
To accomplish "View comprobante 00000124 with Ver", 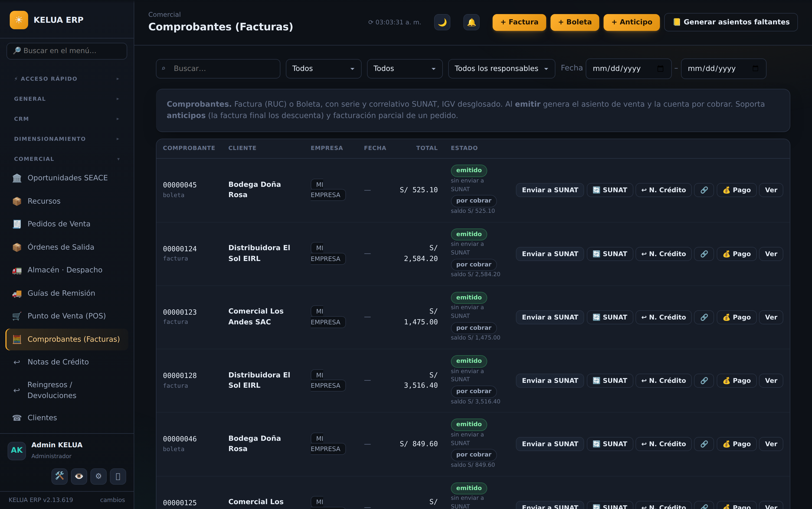I will [771, 254].
